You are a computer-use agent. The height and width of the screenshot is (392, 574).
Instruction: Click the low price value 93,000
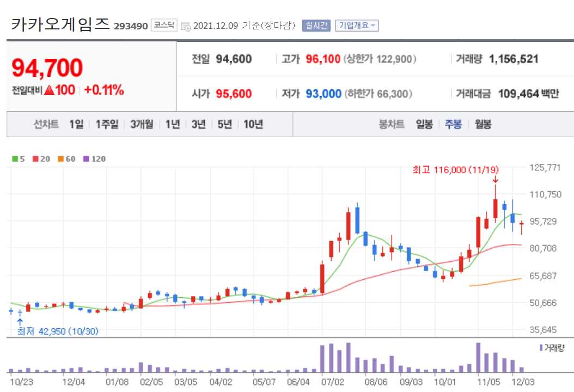[x=323, y=94]
